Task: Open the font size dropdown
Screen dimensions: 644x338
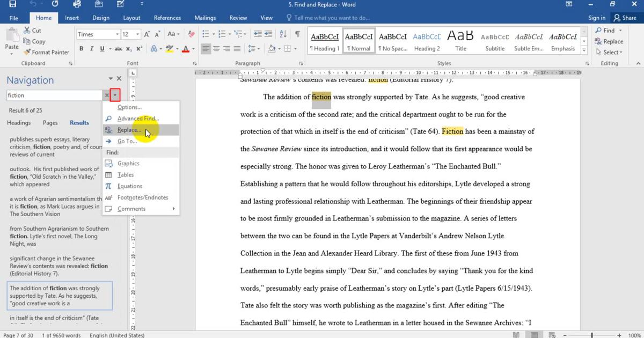Action: pyautogui.click(x=138, y=34)
